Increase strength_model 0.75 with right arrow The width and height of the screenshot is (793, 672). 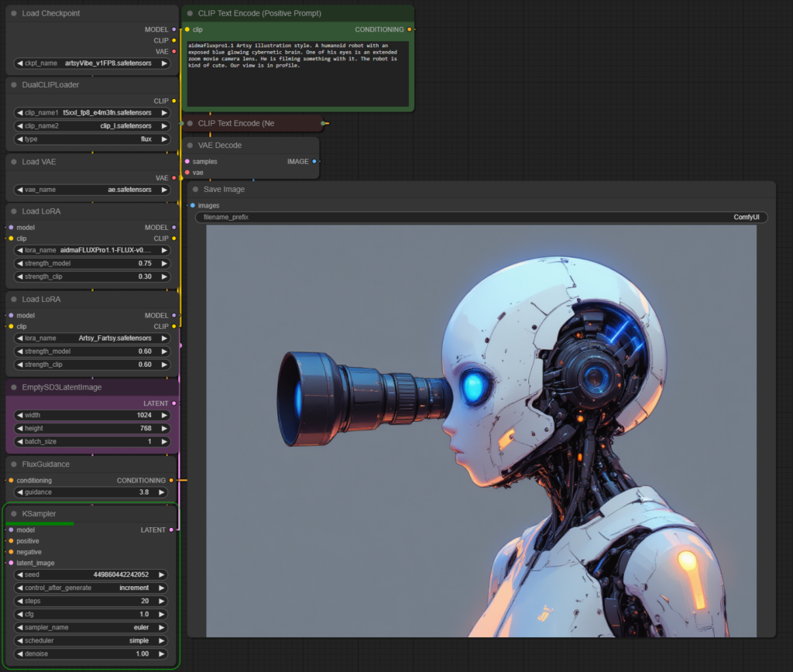[x=164, y=263]
